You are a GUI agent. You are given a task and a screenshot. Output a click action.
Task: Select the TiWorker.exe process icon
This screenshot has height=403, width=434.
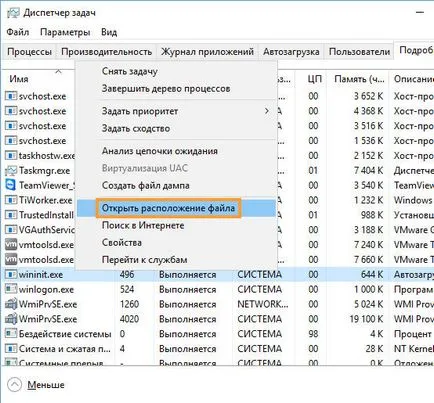pyautogui.click(x=11, y=200)
